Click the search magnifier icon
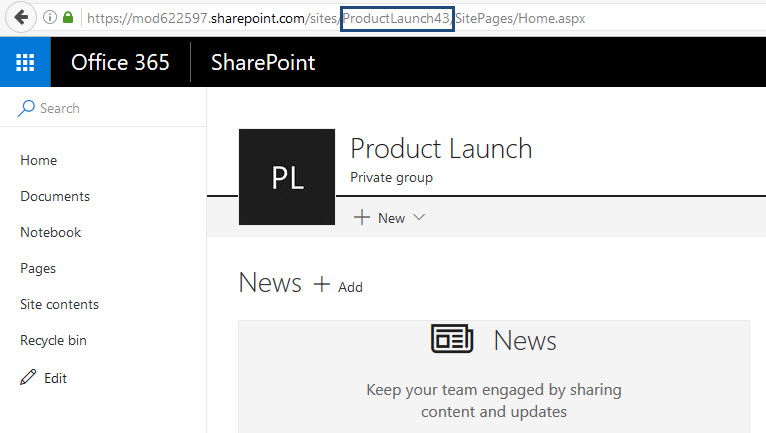 (x=26, y=108)
